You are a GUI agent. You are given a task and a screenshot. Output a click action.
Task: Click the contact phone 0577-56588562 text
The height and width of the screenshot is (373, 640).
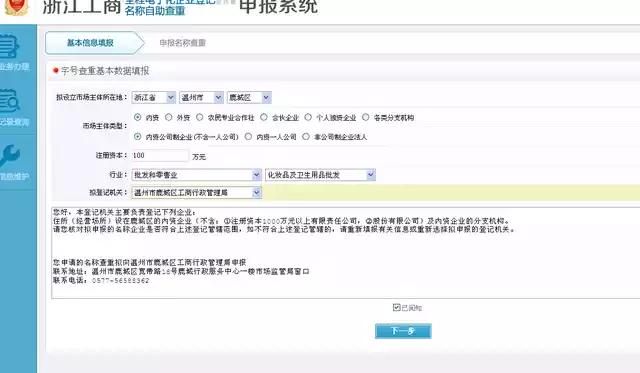pos(121,281)
